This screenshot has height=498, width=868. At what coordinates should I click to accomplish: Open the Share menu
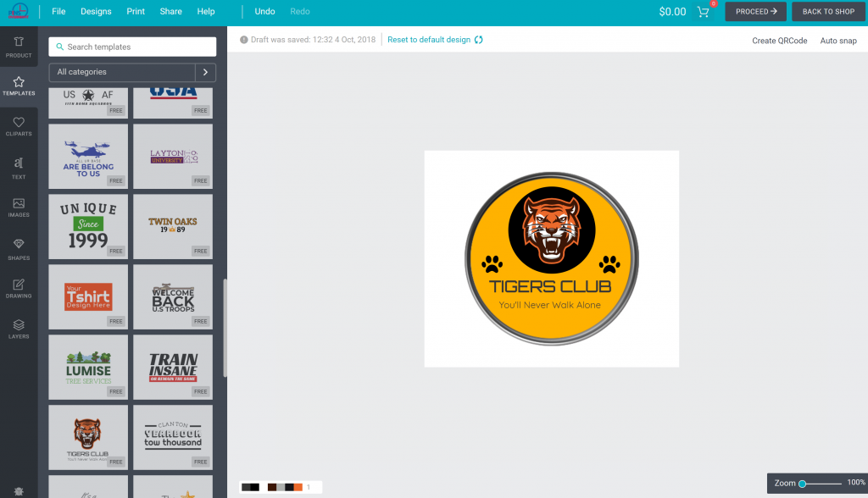[170, 12]
